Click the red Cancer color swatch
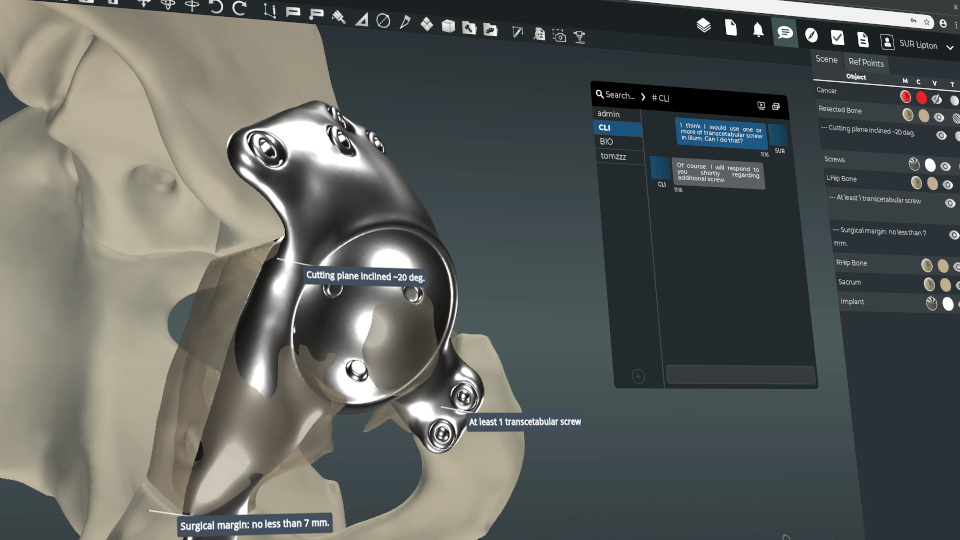Image resolution: width=960 pixels, height=540 pixels. 921,98
